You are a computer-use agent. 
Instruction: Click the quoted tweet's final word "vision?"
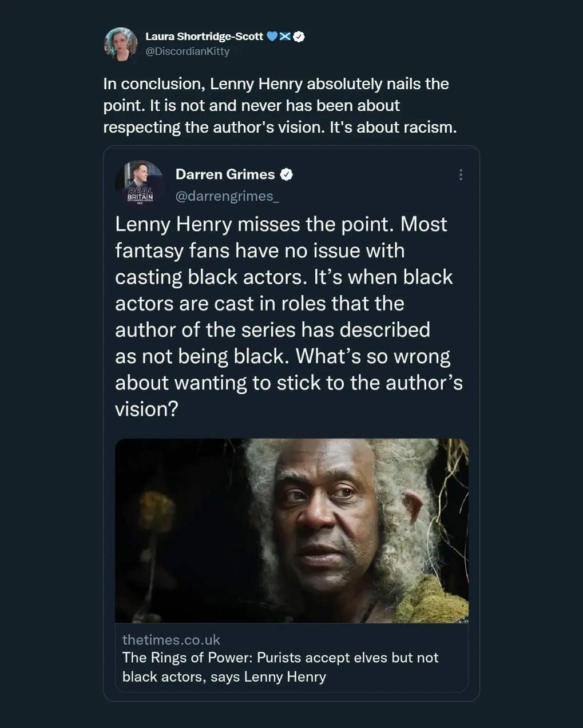tap(146, 409)
